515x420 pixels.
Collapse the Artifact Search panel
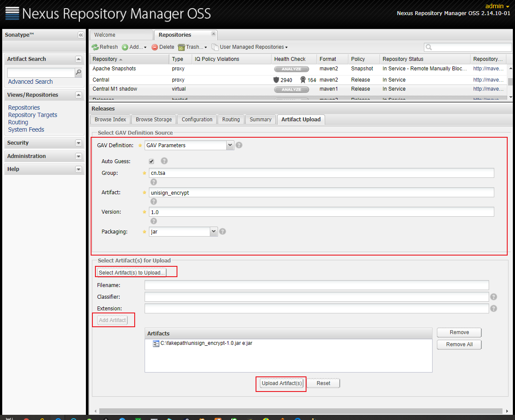(79, 59)
